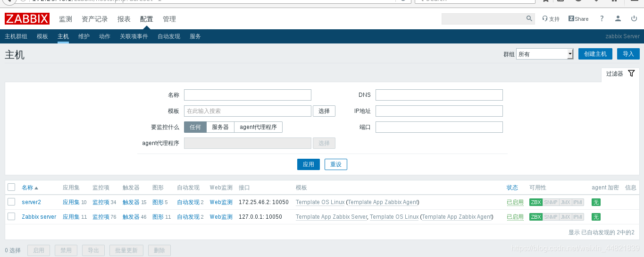Screen dimensions: 644x257
Task: Go to 关联项事件 submenu
Action: [134, 36]
